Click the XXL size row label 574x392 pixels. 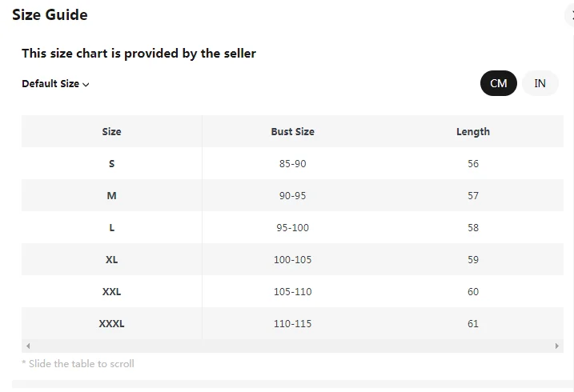tap(111, 291)
